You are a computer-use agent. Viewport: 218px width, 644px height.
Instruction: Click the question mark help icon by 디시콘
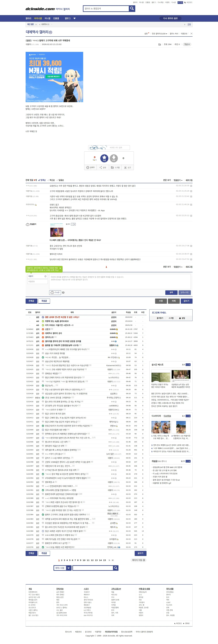click(x=63, y=293)
